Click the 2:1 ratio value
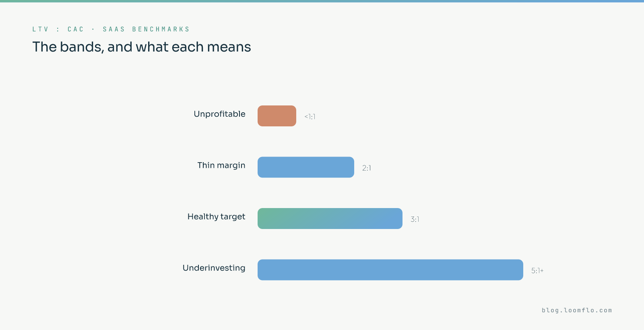644x330 pixels. tap(367, 168)
